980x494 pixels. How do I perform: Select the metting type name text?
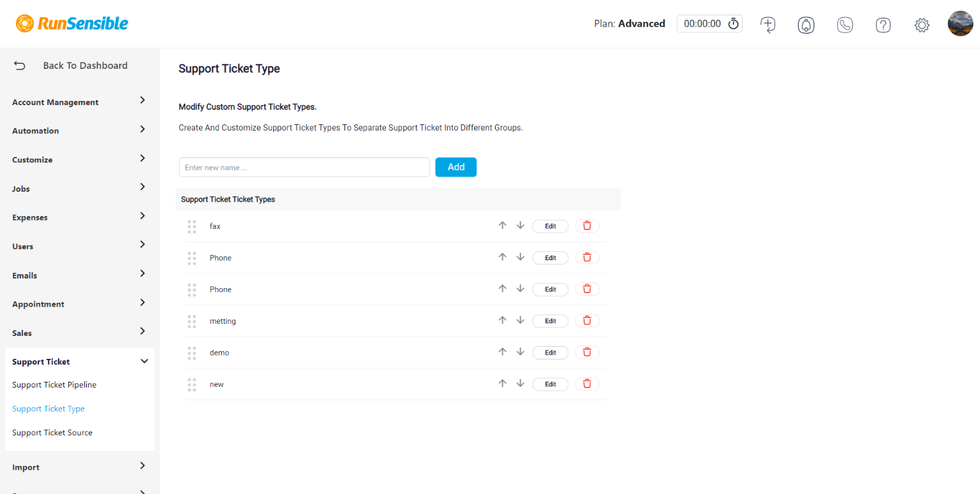pyautogui.click(x=223, y=321)
